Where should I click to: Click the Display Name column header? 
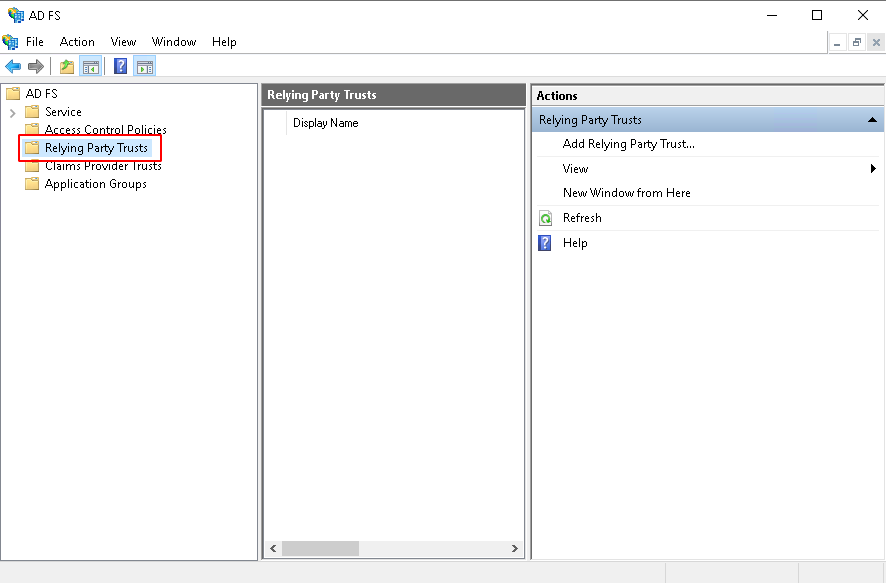tap(325, 123)
